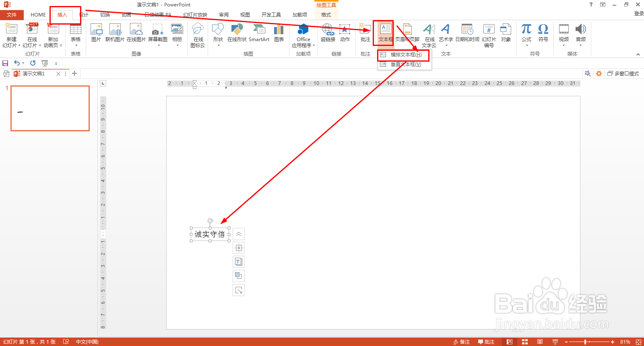Toggle Multi-window mode (多窗口模式)
Viewport: 644px width, 346px height.
click(x=623, y=74)
